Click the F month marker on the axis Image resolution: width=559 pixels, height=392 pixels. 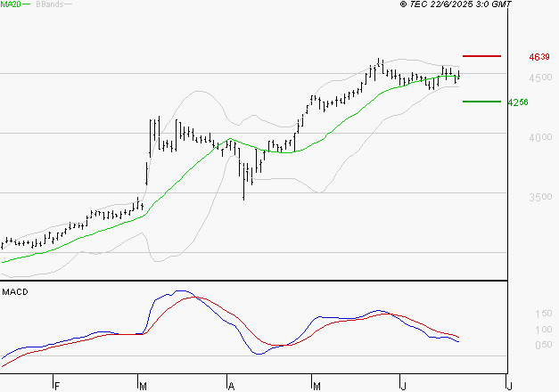[57, 386]
